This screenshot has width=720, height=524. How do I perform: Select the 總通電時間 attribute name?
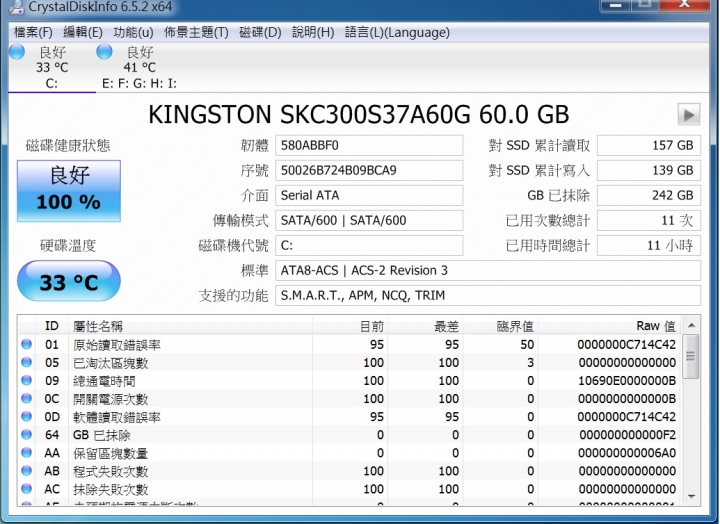click(x=104, y=381)
